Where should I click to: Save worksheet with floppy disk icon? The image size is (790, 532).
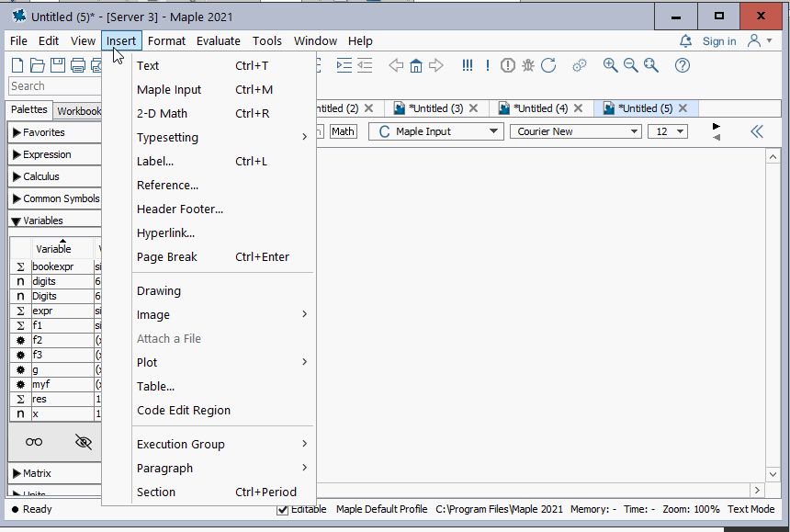click(x=58, y=65)
